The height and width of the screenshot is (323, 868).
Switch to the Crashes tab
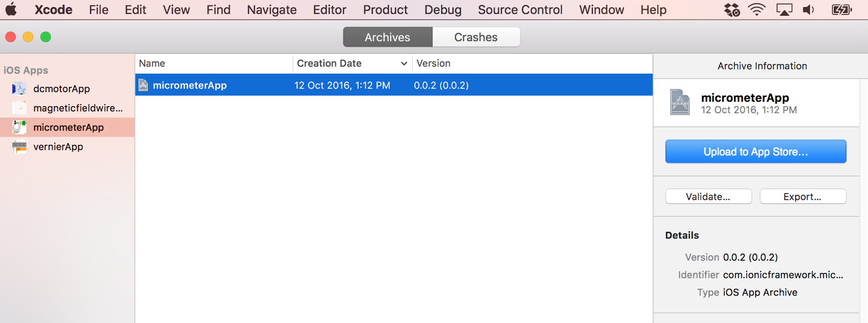476,37
